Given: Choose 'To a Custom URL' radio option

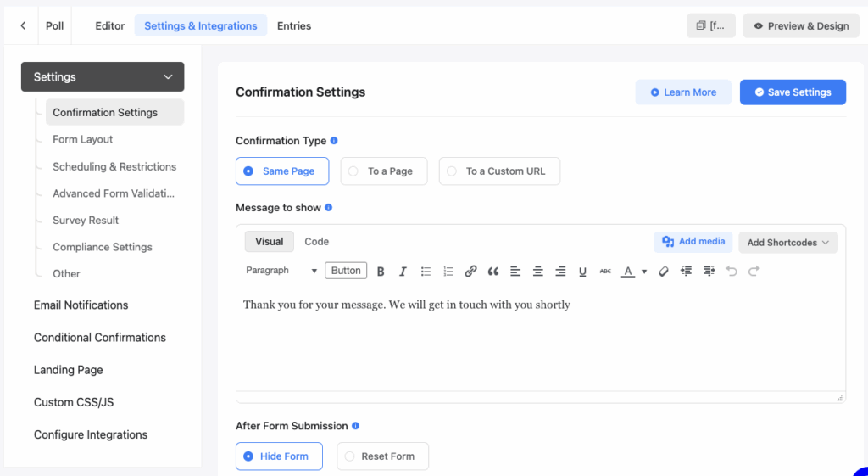Looking at the screenshot, I should point(499,171).
